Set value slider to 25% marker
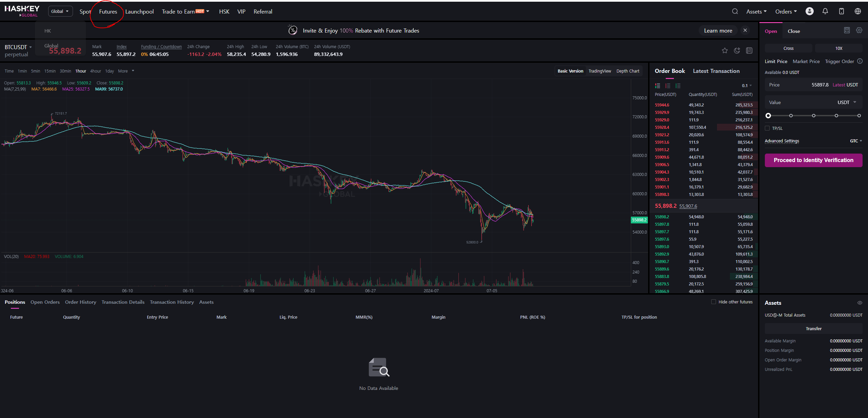Screen dimensions: 868x418 click(x=791, y=116)
